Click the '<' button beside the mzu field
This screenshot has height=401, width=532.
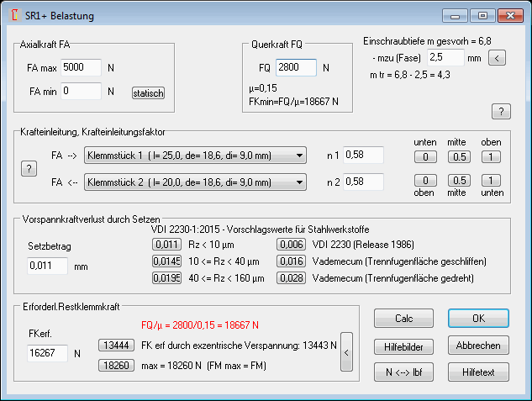[497, 58]
